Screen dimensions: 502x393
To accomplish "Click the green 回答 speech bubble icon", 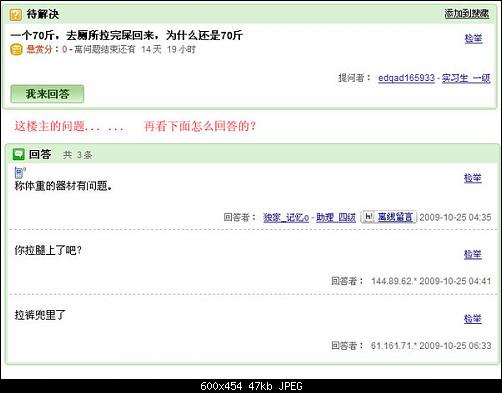I will pos(19,154).
